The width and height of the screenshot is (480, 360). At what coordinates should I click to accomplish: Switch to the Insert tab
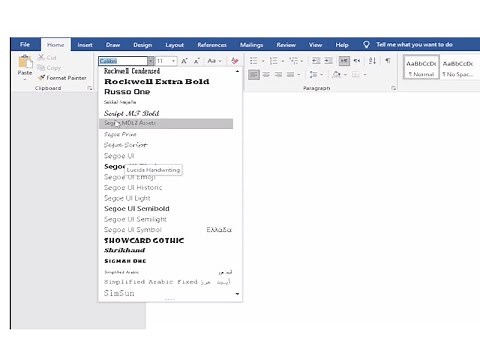click(85, 45)
